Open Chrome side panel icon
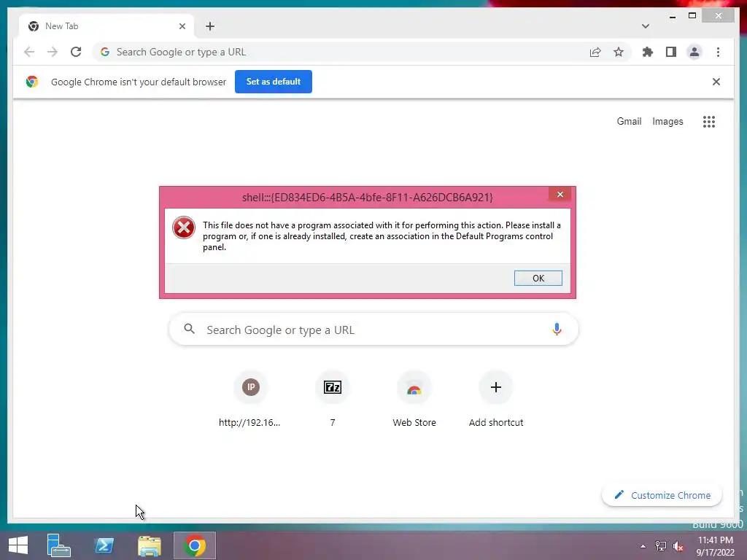Screen dimensions: 747x560 click(671, 52)
